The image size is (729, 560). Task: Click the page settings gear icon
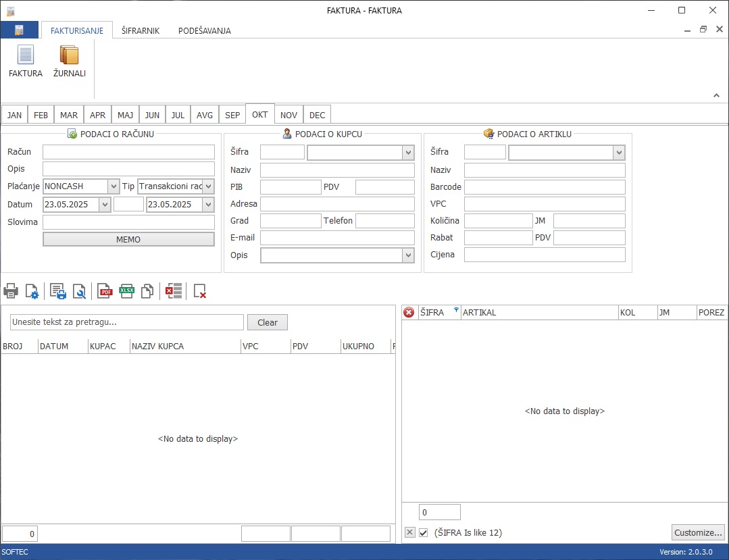32,291
